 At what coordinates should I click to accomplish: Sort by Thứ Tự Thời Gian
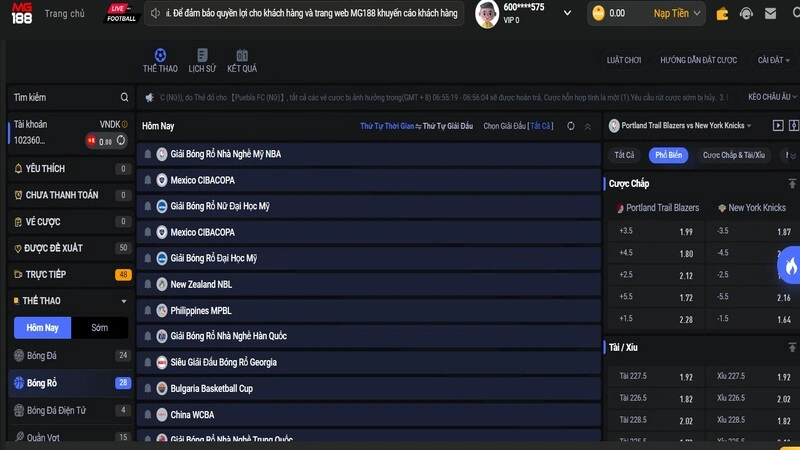tap(387, 126)
